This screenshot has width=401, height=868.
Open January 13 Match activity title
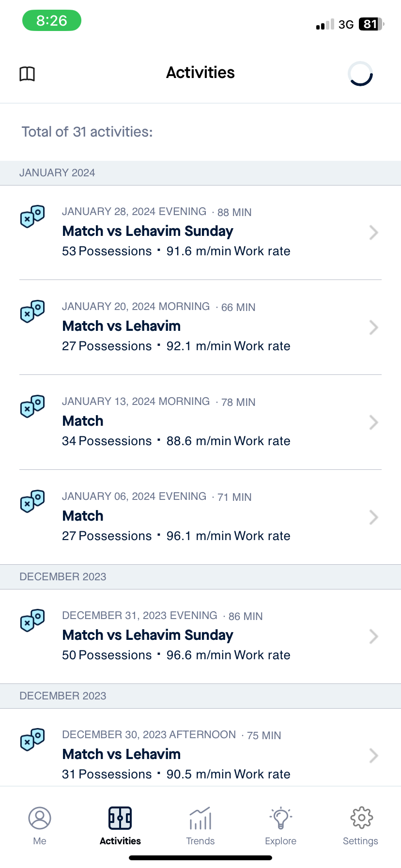[x=83, y=421]
